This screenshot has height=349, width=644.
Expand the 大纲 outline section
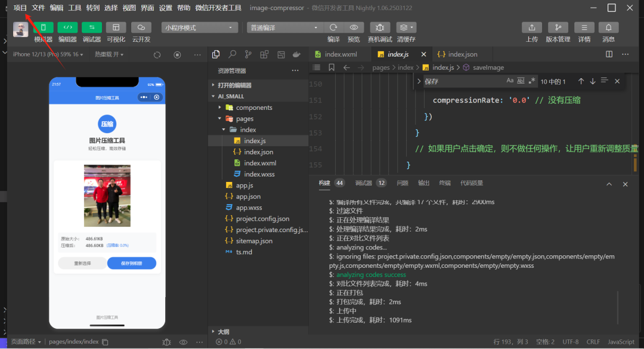pos(224,332)
